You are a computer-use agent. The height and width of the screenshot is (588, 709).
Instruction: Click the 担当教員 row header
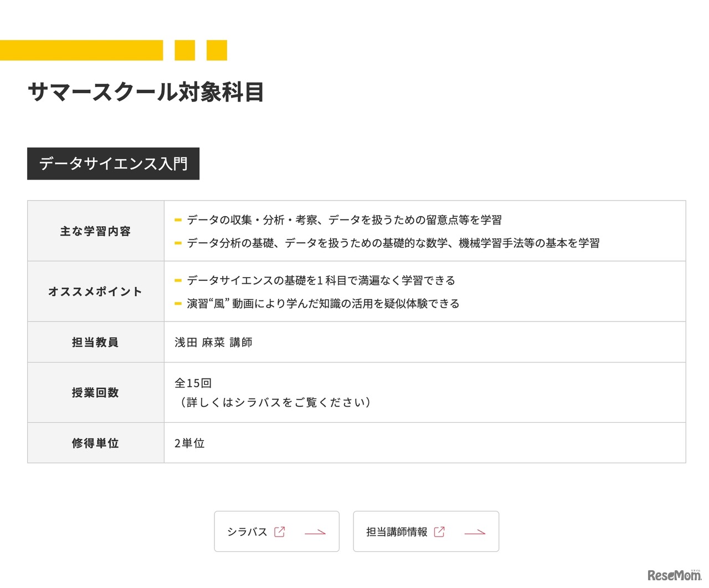coord(95,342)
